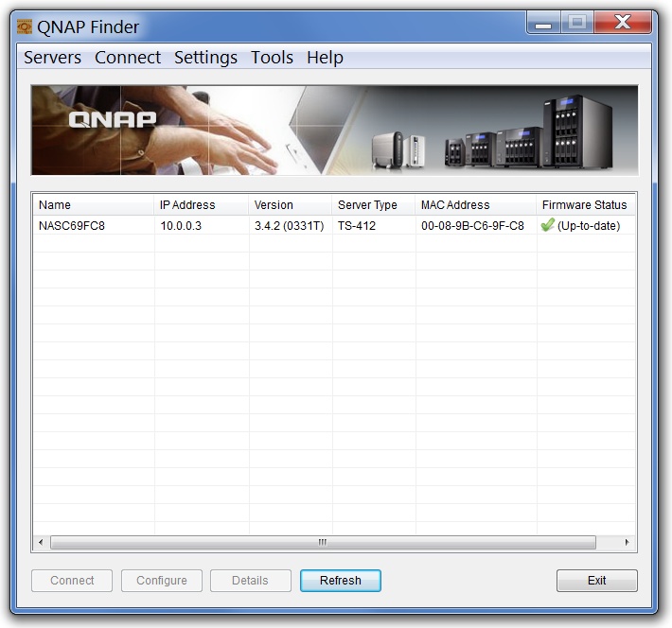This screenshot has width=672, height=628.
Task: Open the Help menu
Action: pos(325,58)
